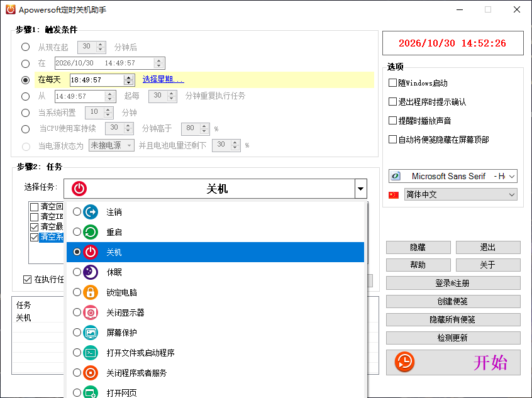Choose 关闭程序或者服务 from the task list

215,373
